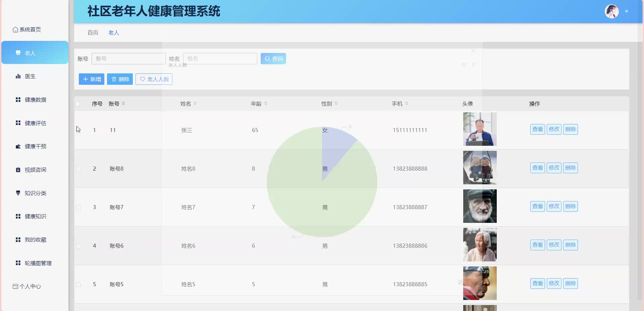Click the bar chart icon beside 医生
644x311 pixels.
click(18, 76)
